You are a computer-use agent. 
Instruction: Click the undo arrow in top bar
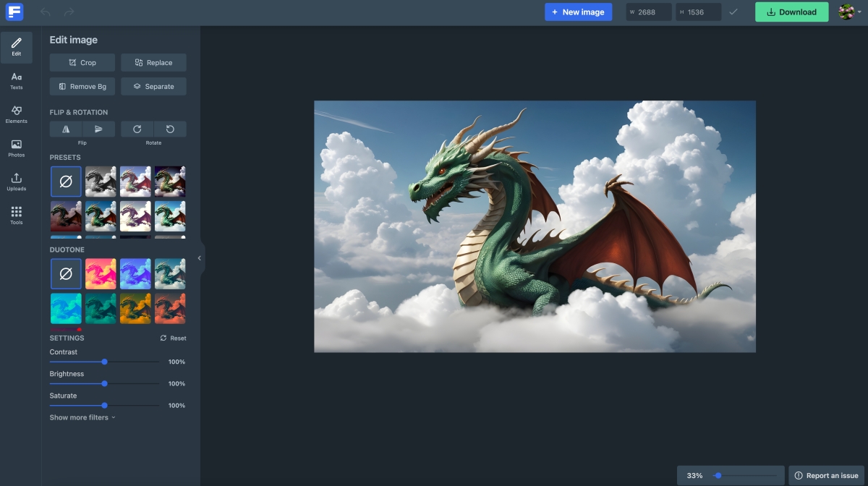click(46, 12)
